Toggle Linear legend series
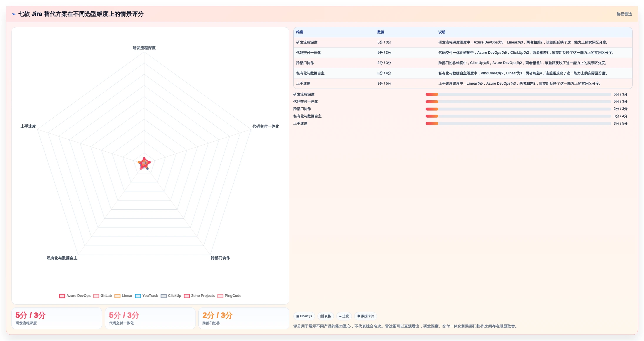 123,296
